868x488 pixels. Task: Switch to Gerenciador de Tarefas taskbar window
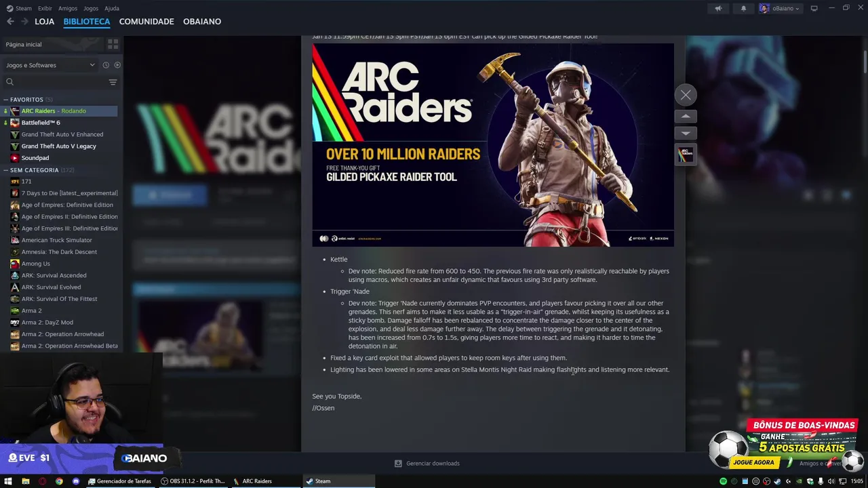pyautogui.click(x=119, y=481)
